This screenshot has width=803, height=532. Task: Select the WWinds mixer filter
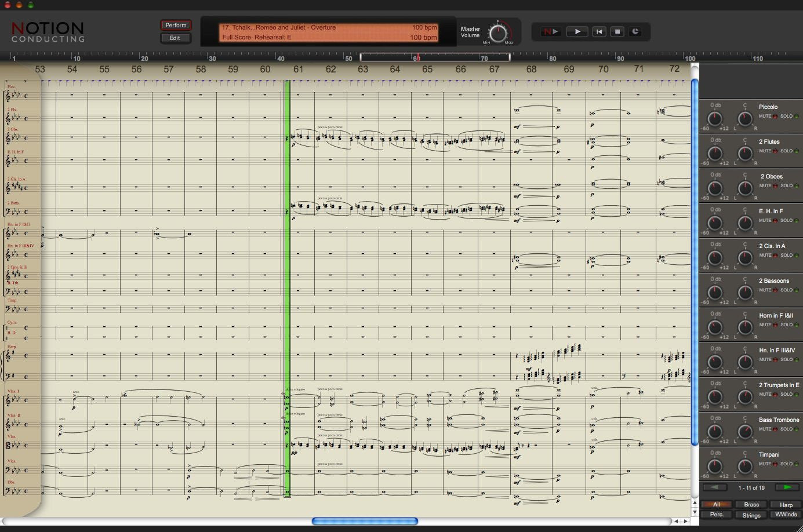click(x=786, y=515)
